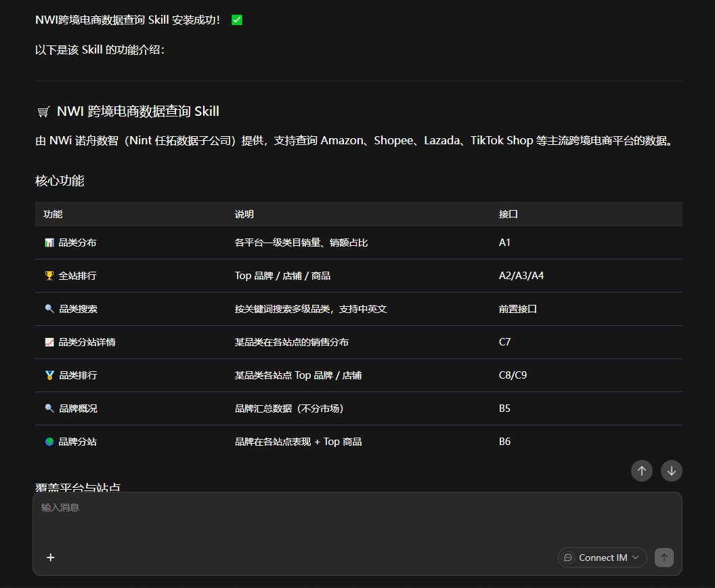Click the 说明 column header
715x588 pixels.
(x=244, y=214)
